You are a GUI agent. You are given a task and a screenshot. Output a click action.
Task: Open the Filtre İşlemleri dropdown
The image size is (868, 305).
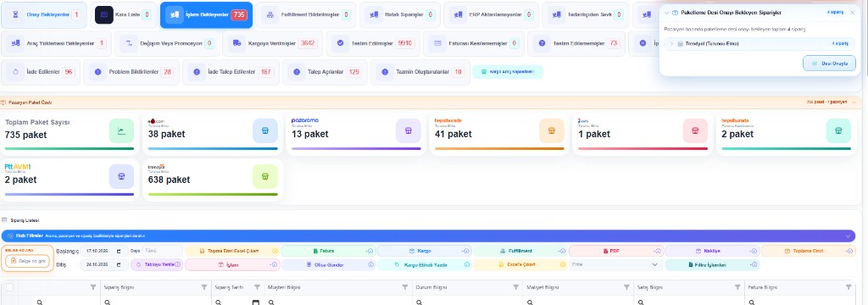tap(712, 264)
